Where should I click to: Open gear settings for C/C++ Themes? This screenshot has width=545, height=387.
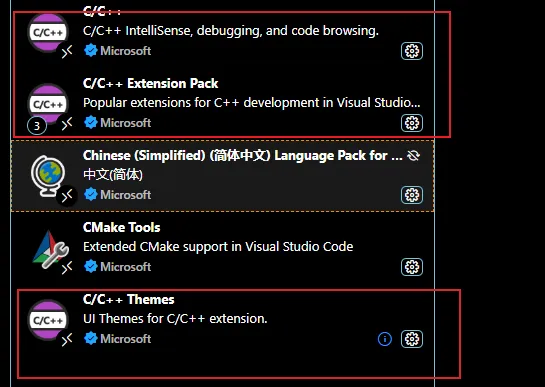pos(412,339)
